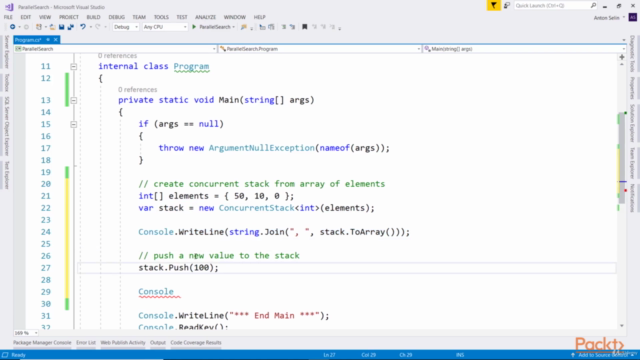Click the New Project toolbar icon
640x360 pixels.
click(39, 27)
